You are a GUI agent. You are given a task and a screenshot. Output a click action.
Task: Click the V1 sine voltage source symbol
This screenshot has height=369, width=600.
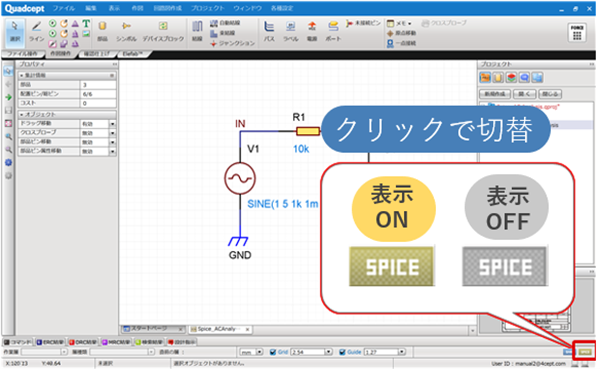click(240, 178)
